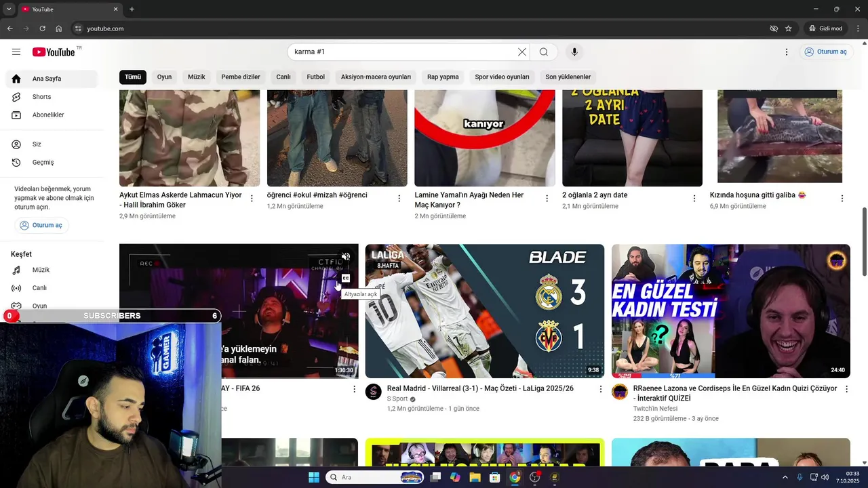The image size is (868, 488).
Task: Open 'RRaenee Lazona ve Cordiseps' video title
Action: (735, 394)
